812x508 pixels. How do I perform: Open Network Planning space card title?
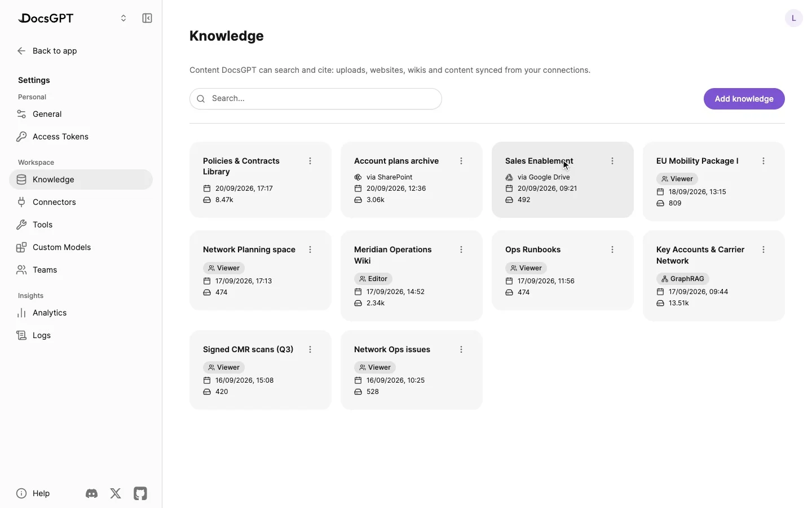[249, 249]
